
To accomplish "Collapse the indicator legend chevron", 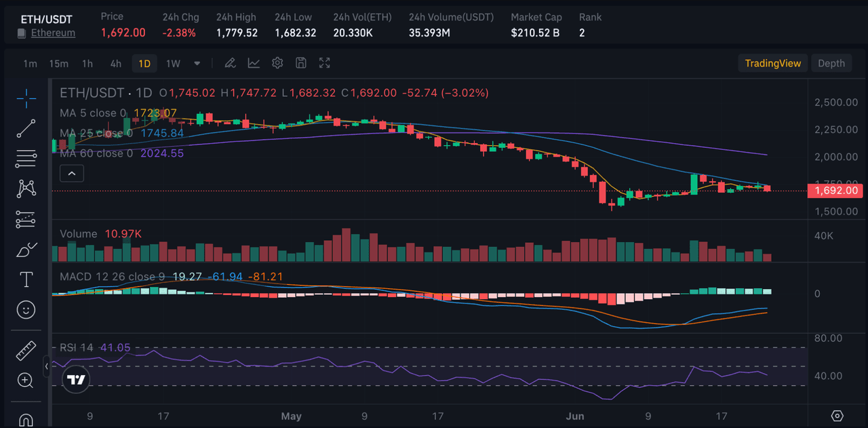I will point(72,174).
